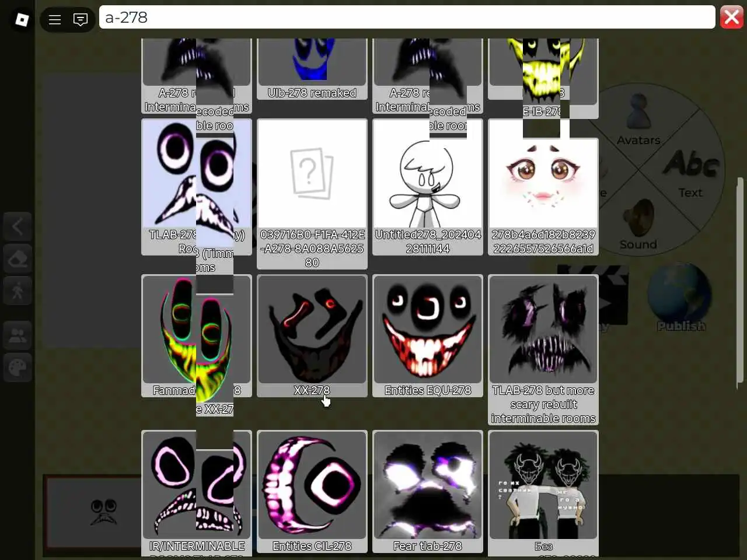Choose Text in the radial menu
The width and height of the screenshot is (747, 560).
coord(690,173)
